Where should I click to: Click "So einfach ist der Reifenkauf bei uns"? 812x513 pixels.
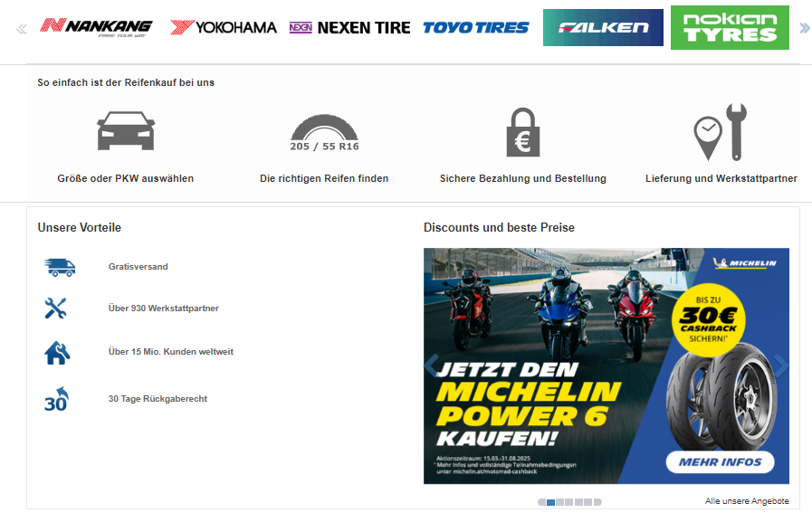point(126,83)
